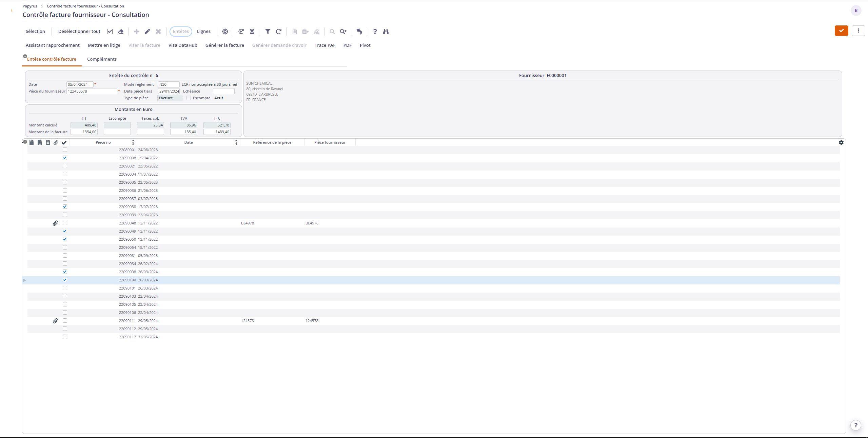Click the refresh-with-play icon
The height and width of the screenshot is (438, 868).
point(241,32)
